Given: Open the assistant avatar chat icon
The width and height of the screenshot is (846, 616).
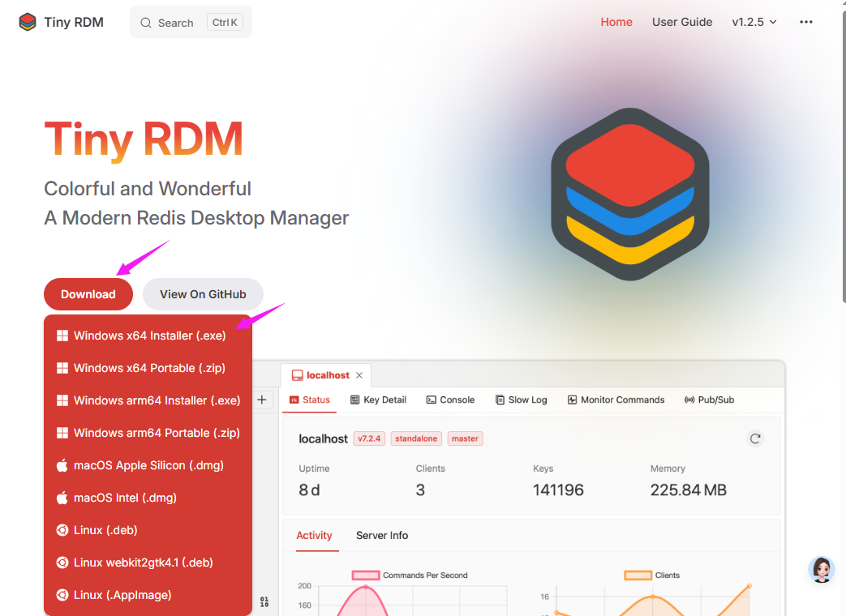Looking at the screenshot, I should pyautogui.click(x=821, y=570).
